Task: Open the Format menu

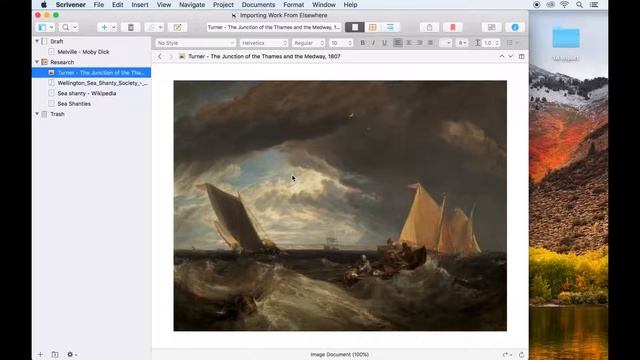Action: coord(293,5)
